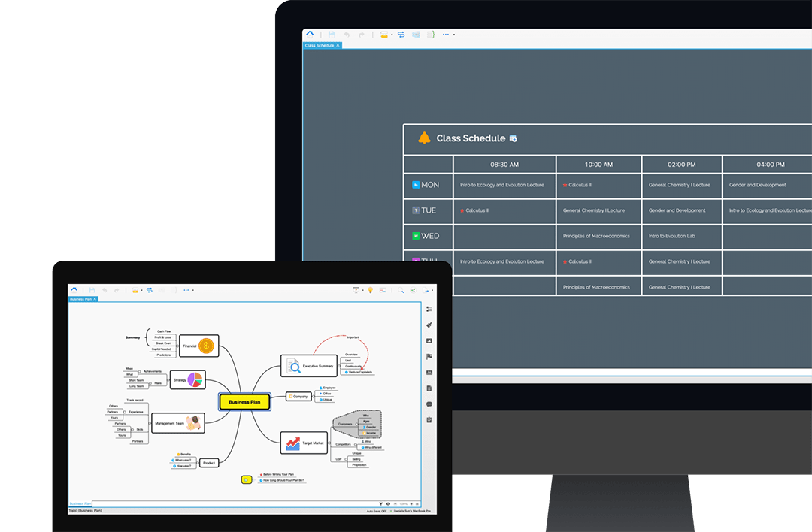Open the Image panel in right sidebar
The height and width of the screenshot is (532, 812).
[x=429, y=341]
